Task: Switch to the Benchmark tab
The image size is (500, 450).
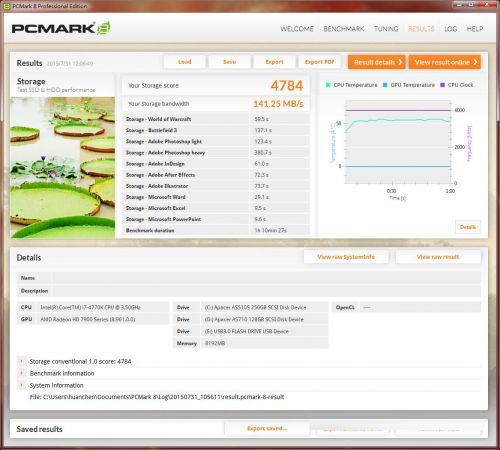Action: pyautogui.click(x=344, y=29)
